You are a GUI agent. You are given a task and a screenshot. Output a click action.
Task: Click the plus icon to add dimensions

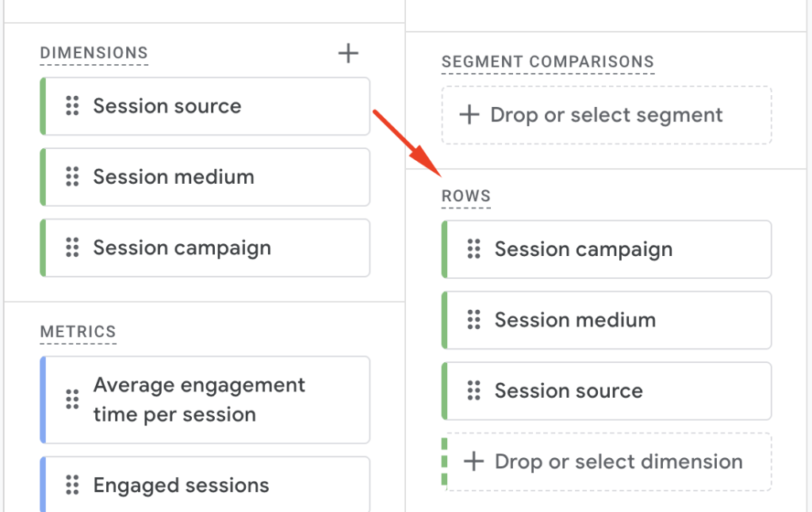(348, 54)
